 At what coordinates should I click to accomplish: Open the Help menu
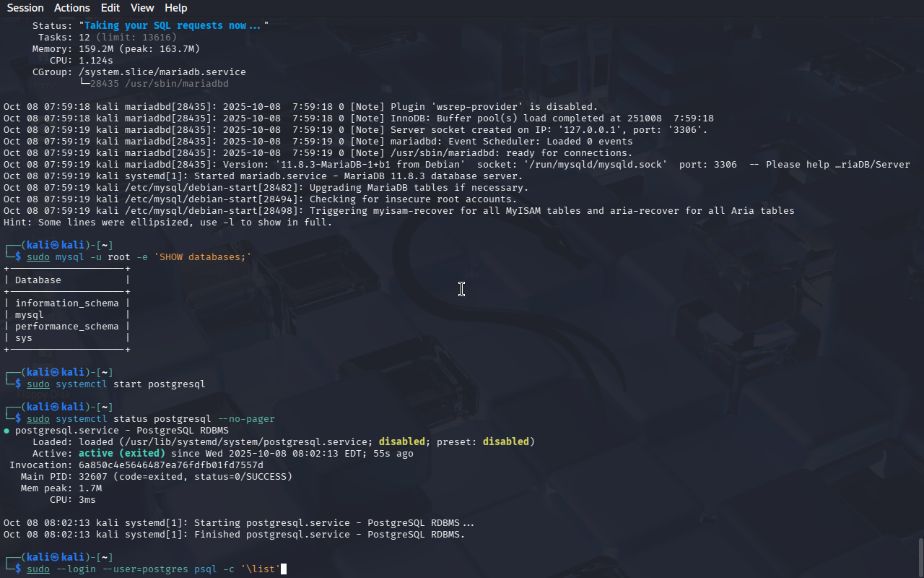point(175,8)
